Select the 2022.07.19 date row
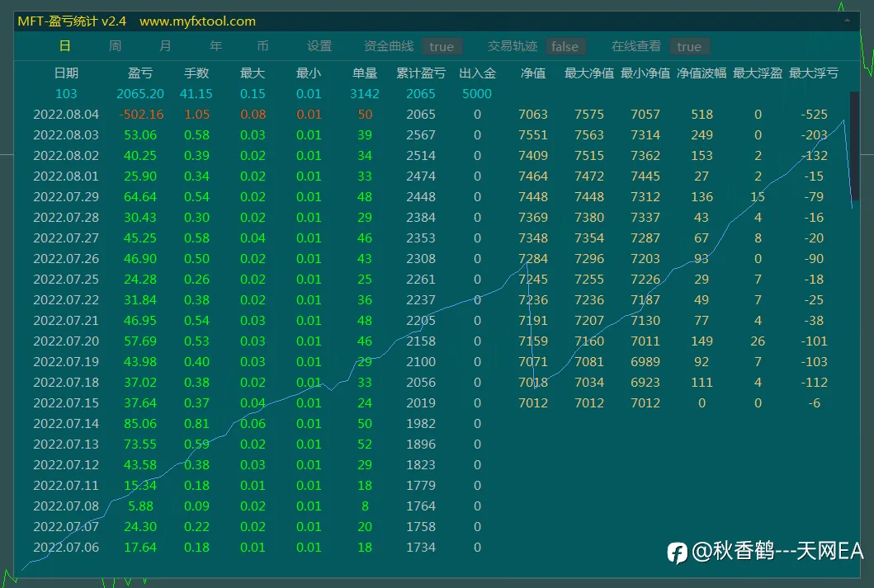Image resolution: width=874 pixels, height=588 pixels. [x=66, y=361]
